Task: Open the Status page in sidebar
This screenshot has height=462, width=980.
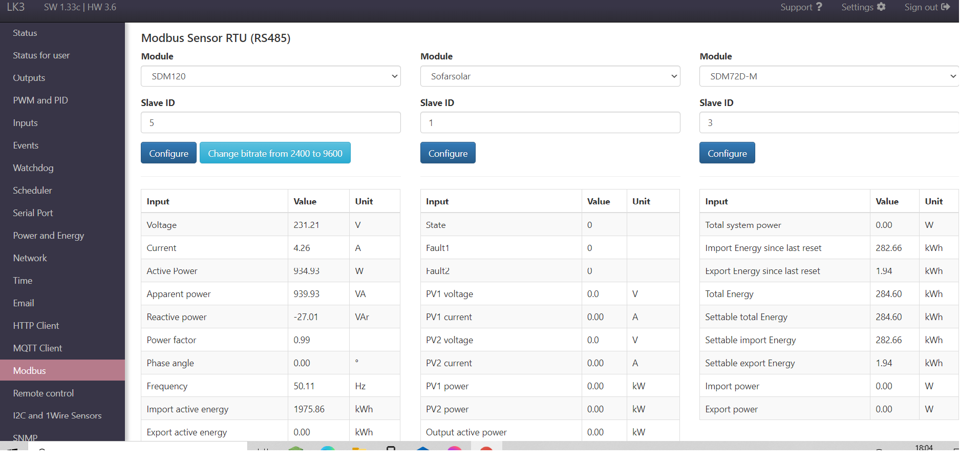Action: 25,33
